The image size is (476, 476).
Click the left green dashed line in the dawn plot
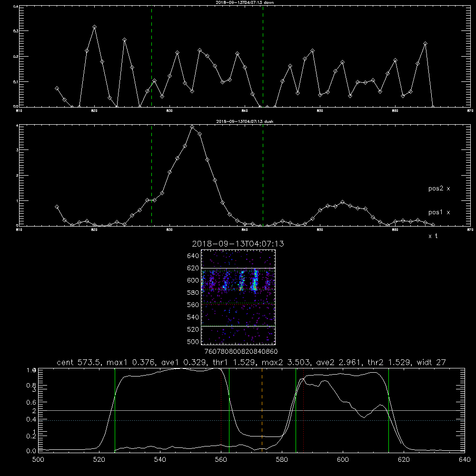coord(151,56)
